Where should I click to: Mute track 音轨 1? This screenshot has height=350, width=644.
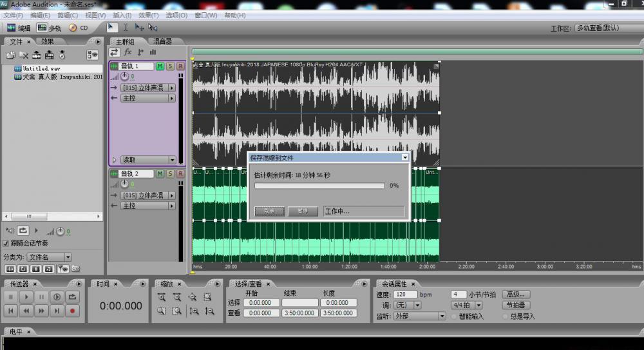point(160,66)
